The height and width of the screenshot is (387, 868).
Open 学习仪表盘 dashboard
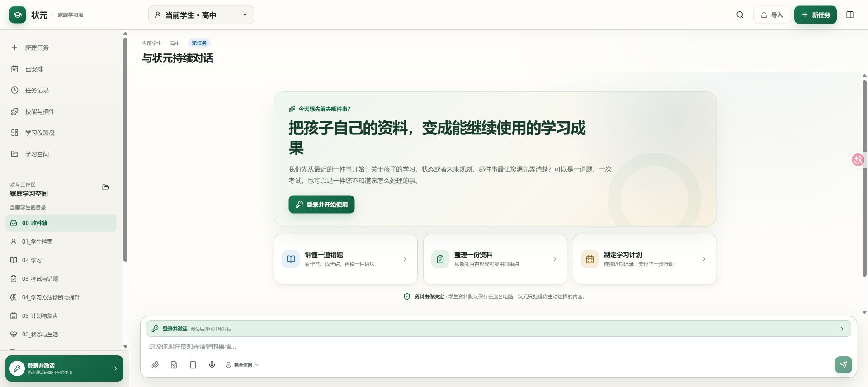tap(61, 133)
